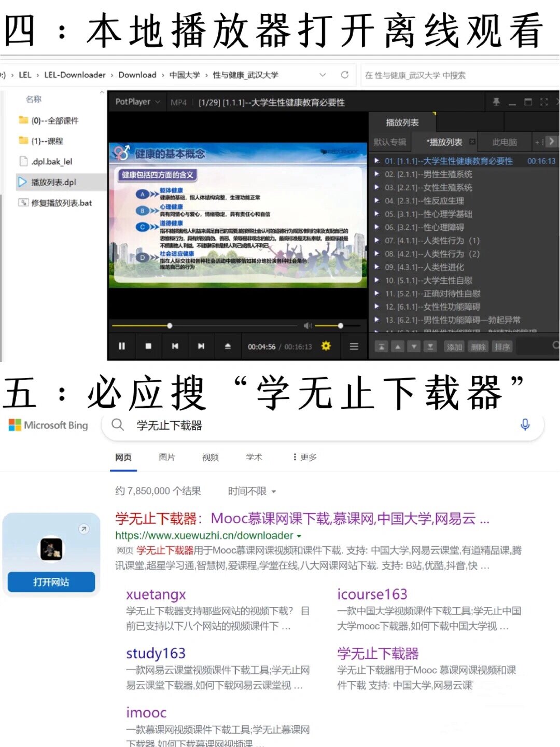Switch PotPlayer to fullscreen with expand icon
Image resolution: width=560 pixels, height=747 pixels.
tap(544, 102)
